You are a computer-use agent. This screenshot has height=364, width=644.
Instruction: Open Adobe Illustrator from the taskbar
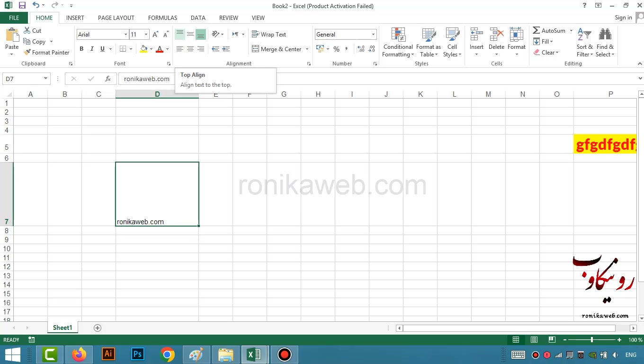click(x=108, y=355)
